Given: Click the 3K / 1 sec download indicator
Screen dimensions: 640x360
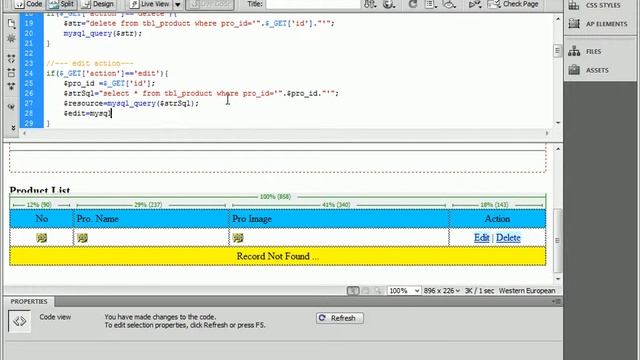Looking at the screenshot, I should tap(479, 291).
